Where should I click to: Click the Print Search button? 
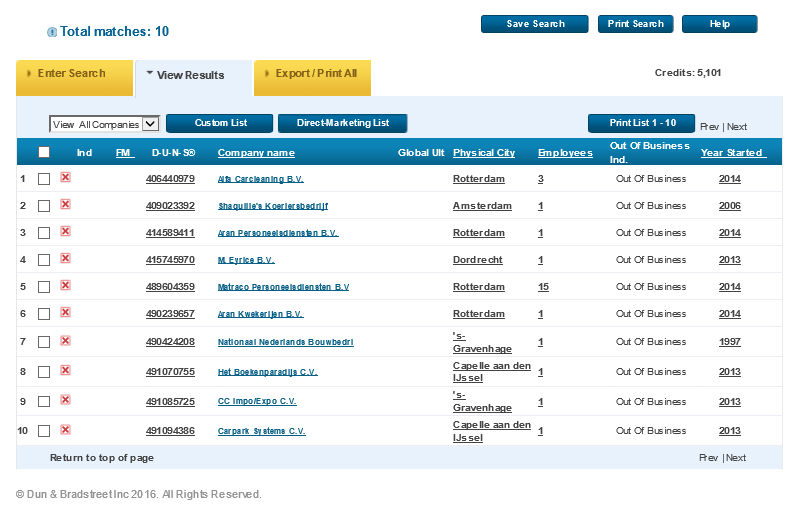coord(636,24)
